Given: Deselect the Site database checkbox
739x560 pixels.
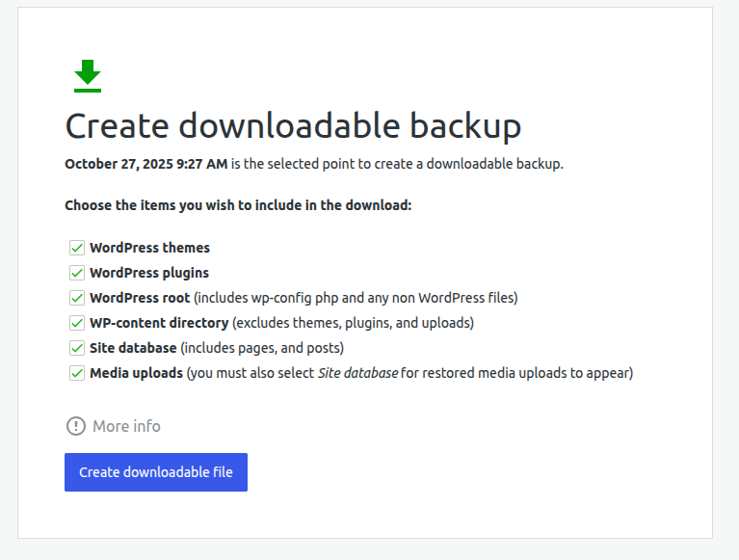Looking at the screenshot, I should click(x=77, y=348).
